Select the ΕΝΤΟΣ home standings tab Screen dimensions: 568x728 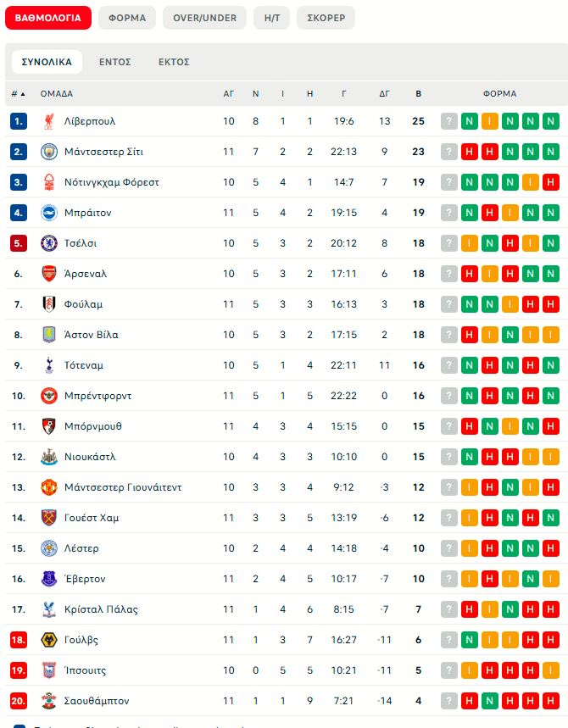pyautogui.click(x=114, y=62)
